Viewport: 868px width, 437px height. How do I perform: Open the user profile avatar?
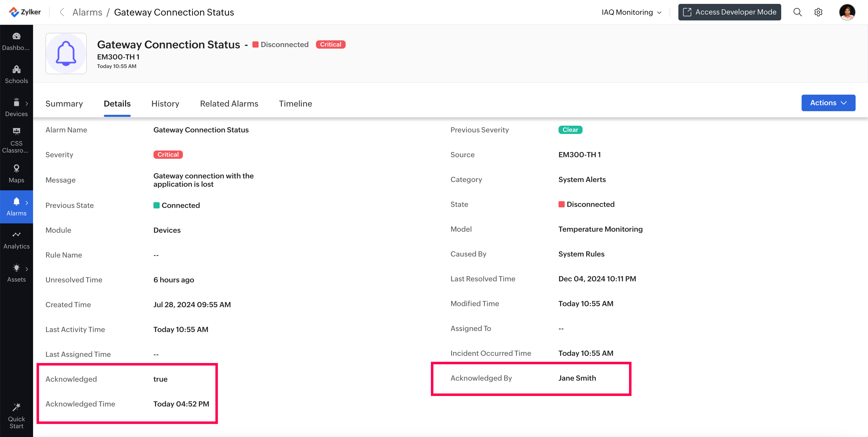847,12
